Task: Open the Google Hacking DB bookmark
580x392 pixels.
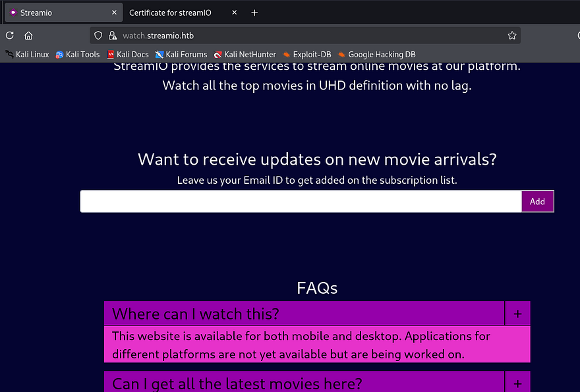Action: coord(376,55)
